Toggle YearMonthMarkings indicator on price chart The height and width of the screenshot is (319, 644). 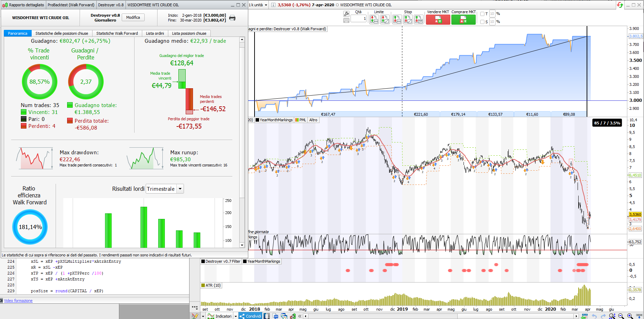(x=274, y=120)
